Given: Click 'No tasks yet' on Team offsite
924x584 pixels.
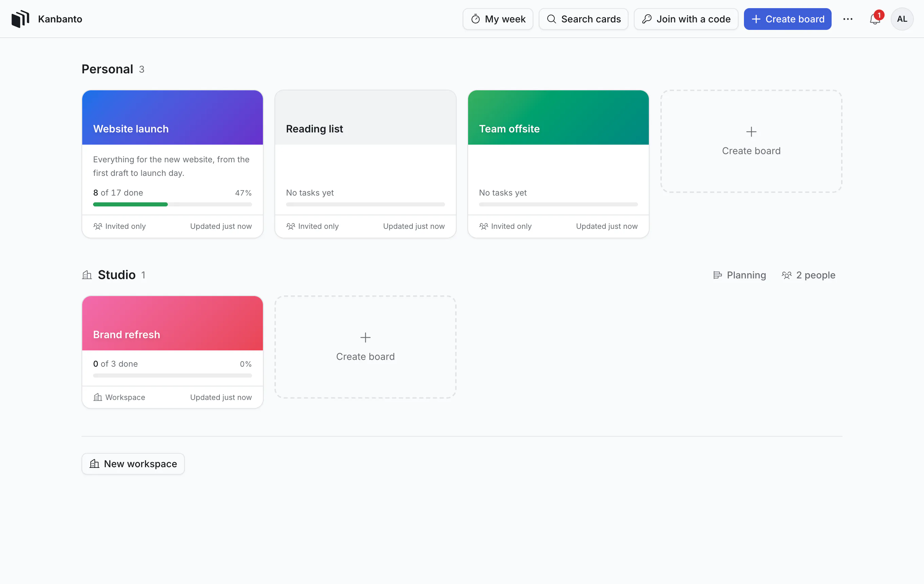Looking at the screenshot, I should [503, 193].
